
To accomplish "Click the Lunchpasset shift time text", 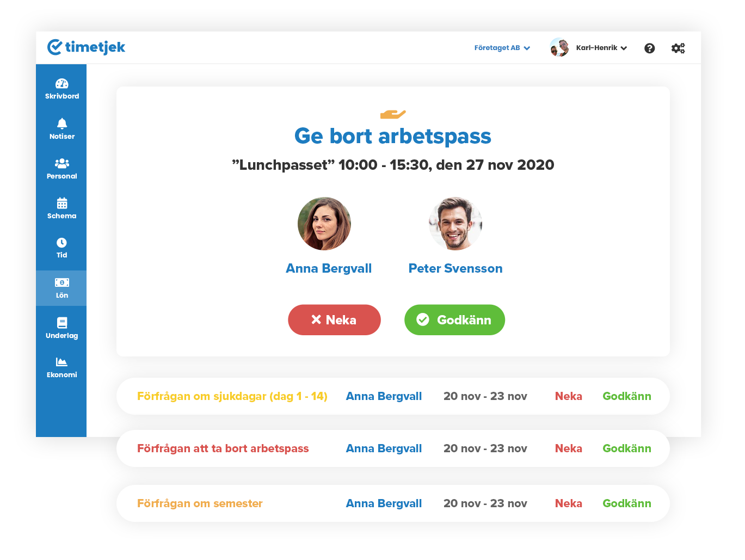I will pos(393,165).
